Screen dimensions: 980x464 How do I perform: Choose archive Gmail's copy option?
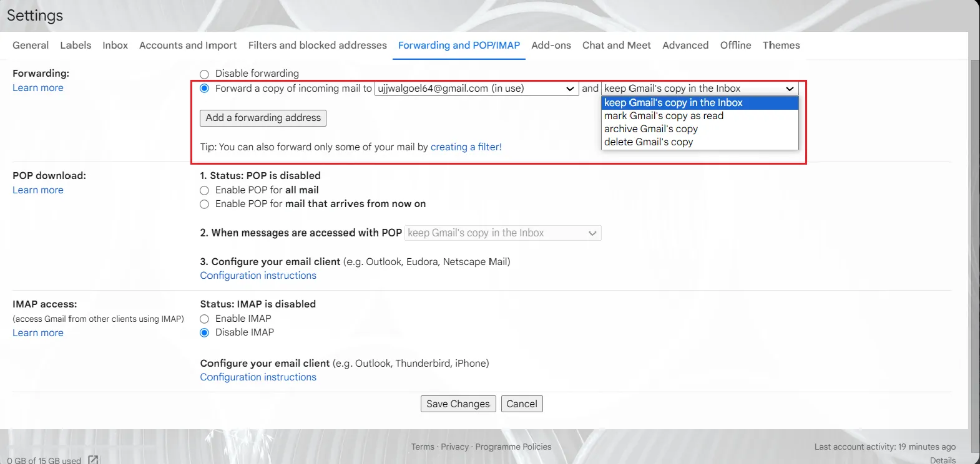tap(700, 129)
